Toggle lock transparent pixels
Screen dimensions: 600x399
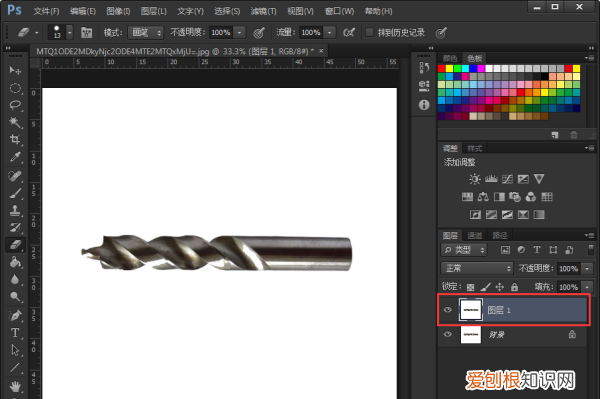tap(471, 287)
